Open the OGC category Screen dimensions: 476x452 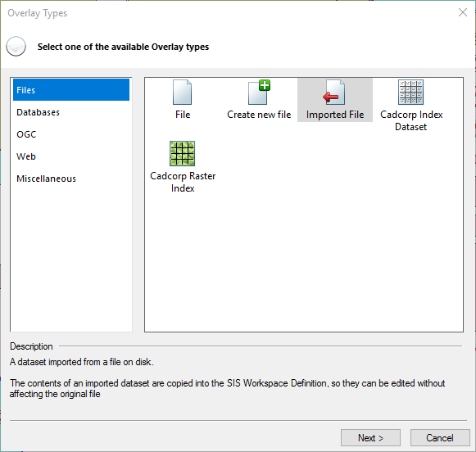pos(71,134)
